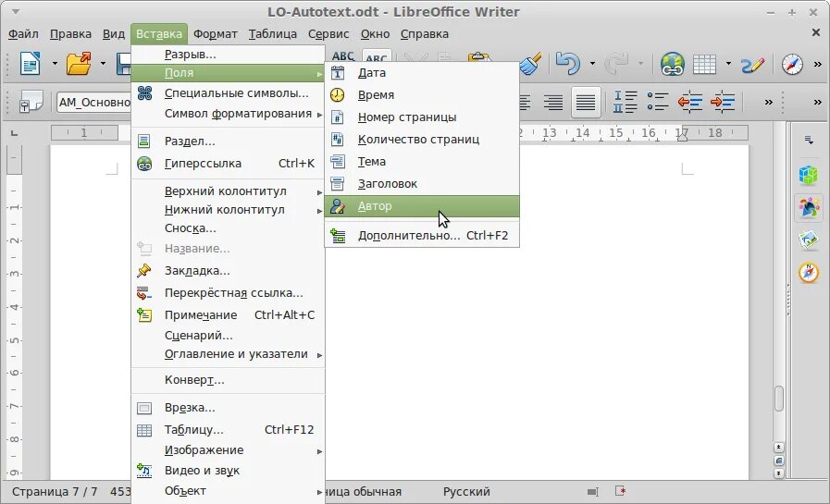Open the sidebar Navigator compass icon

809,273
